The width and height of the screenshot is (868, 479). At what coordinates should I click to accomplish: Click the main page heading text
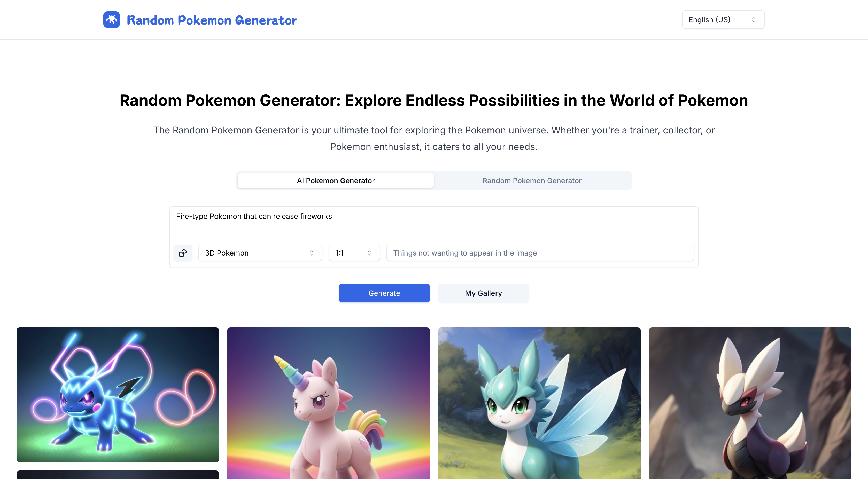(x=434, y=100)
